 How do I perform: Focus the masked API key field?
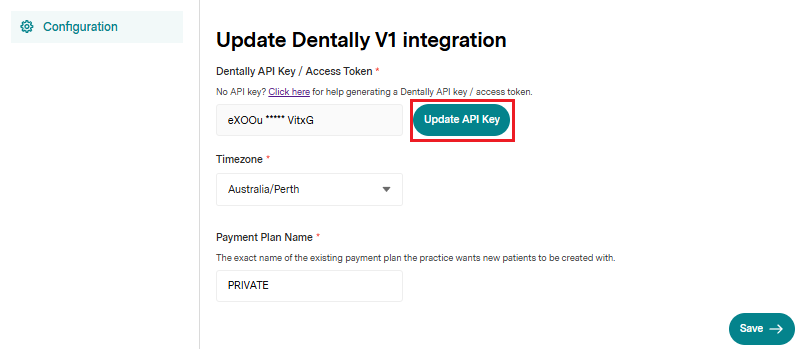click(309, 120)
